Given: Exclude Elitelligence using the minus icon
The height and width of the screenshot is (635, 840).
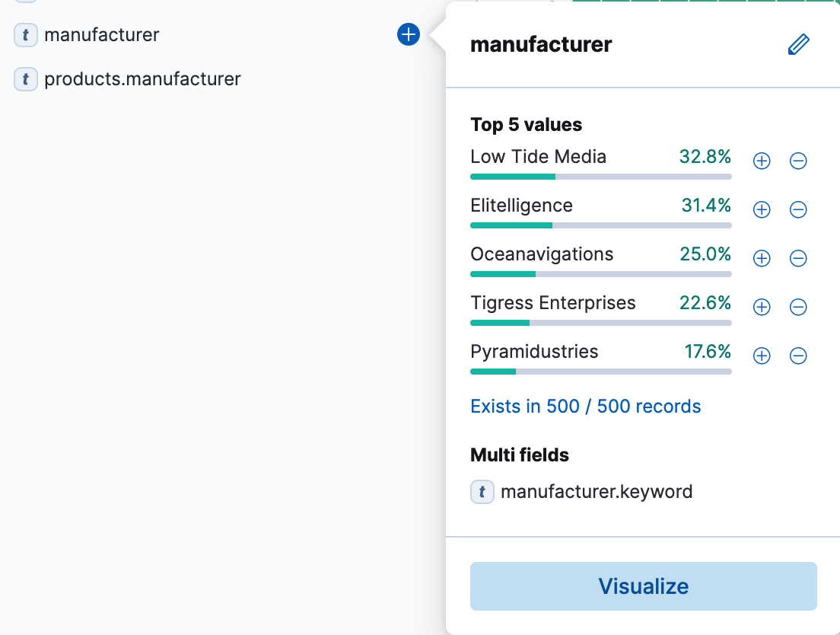Looking at the screenshot, I should click(x=798, y=209).
